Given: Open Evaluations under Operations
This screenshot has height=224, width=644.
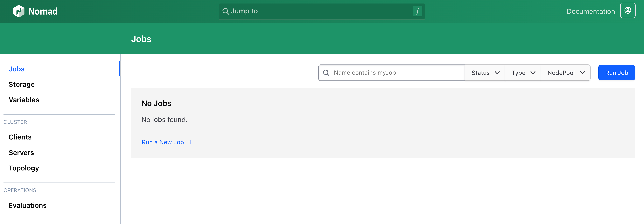Looking at the screenshot, I should click(27, 205).
